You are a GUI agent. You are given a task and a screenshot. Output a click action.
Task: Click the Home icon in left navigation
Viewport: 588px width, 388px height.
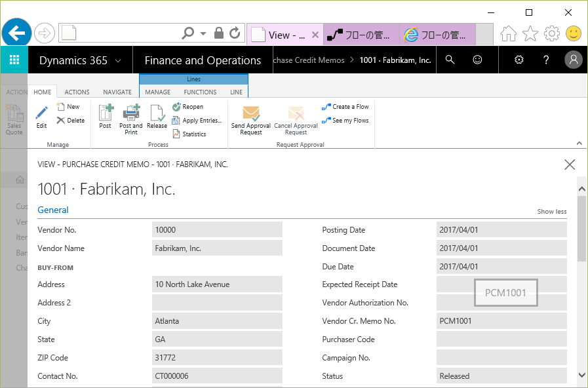(x=20, y=180)
